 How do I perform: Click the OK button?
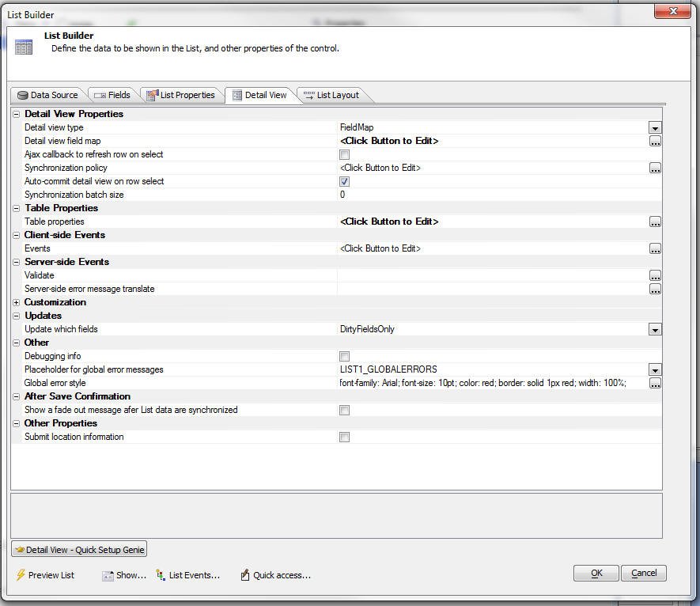point(596,573)
